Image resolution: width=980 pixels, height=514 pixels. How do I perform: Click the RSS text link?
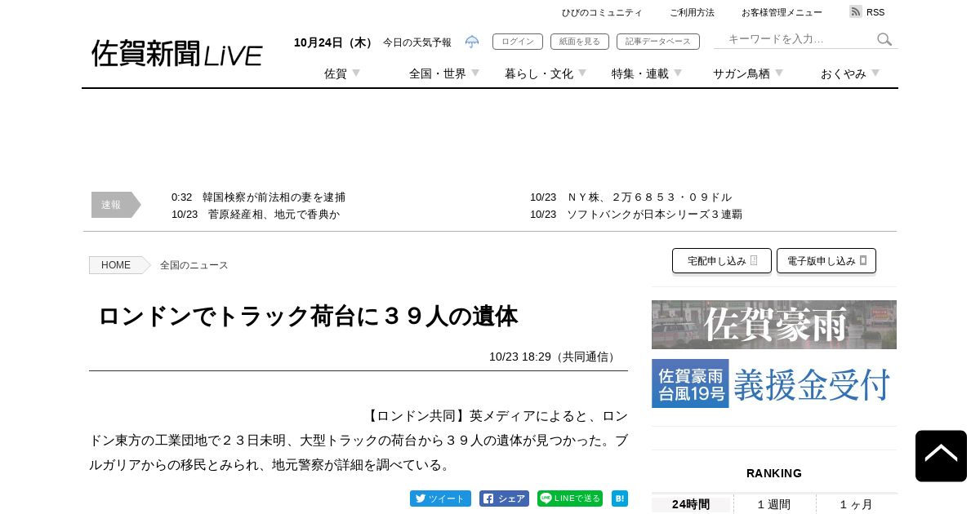[x=875, y=12]
